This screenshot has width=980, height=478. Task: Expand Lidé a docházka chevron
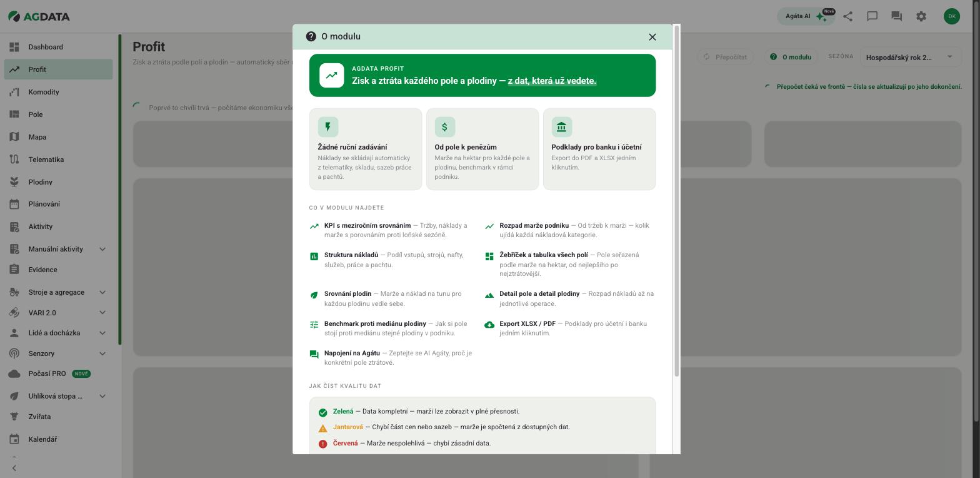pos(102,333)
